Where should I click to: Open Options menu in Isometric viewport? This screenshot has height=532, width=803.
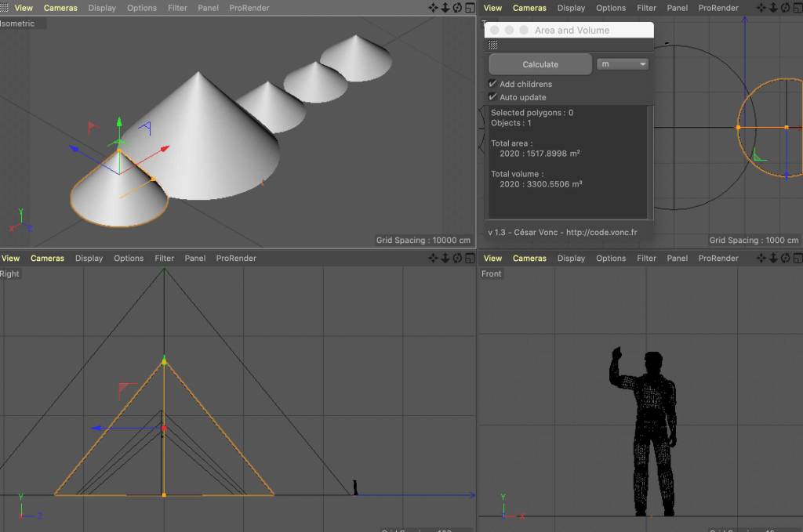coord(142,8)
